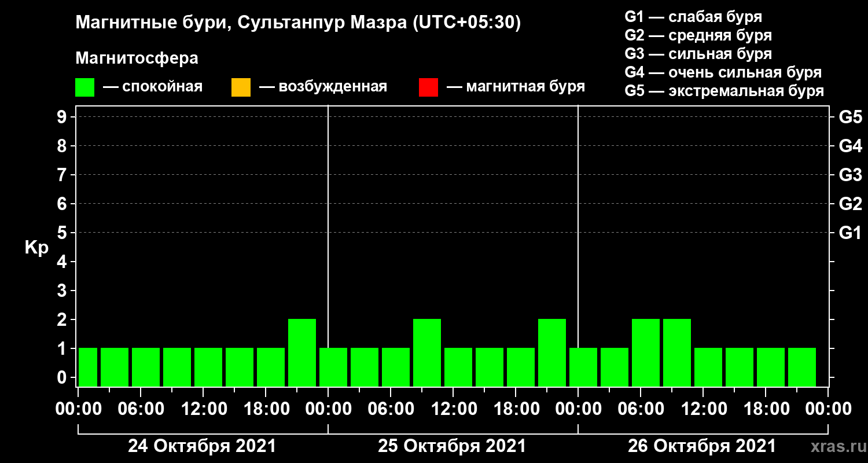The width and height of the screenshot is (868, 463).
Task: Click the 'Магнитосфера' legend heading
Action: click(137, 58)
